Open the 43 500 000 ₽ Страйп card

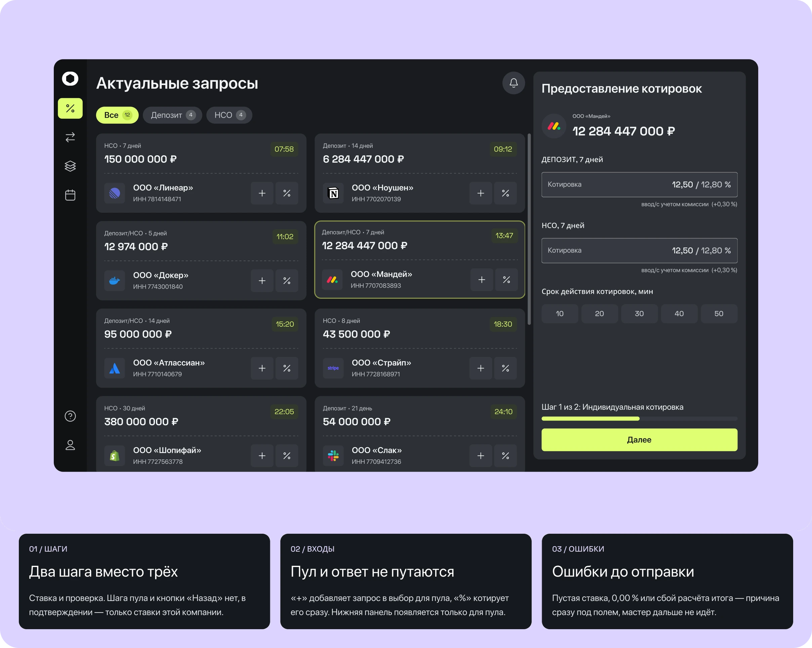click(x=419, y=348)
